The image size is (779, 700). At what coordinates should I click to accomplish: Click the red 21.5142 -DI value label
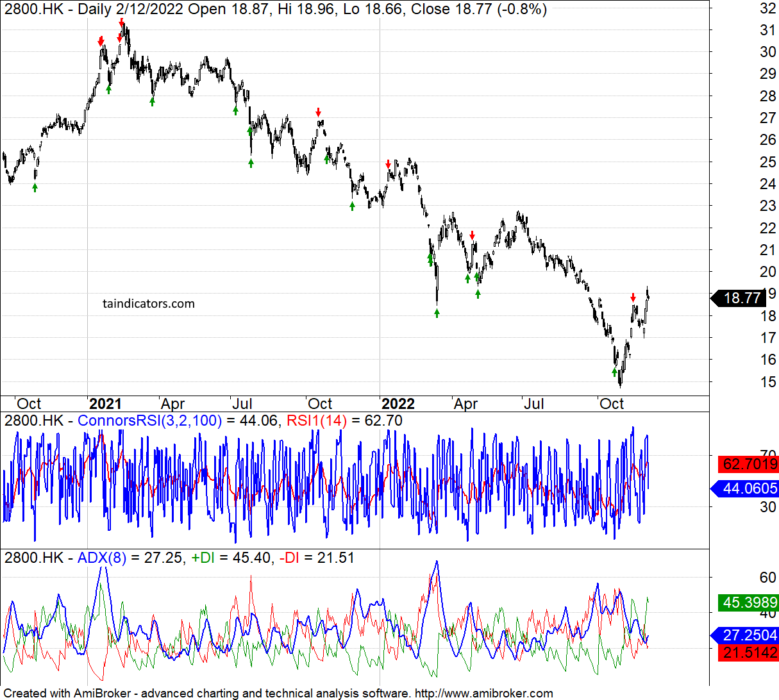pyautogui.click(x=748, y=653)
